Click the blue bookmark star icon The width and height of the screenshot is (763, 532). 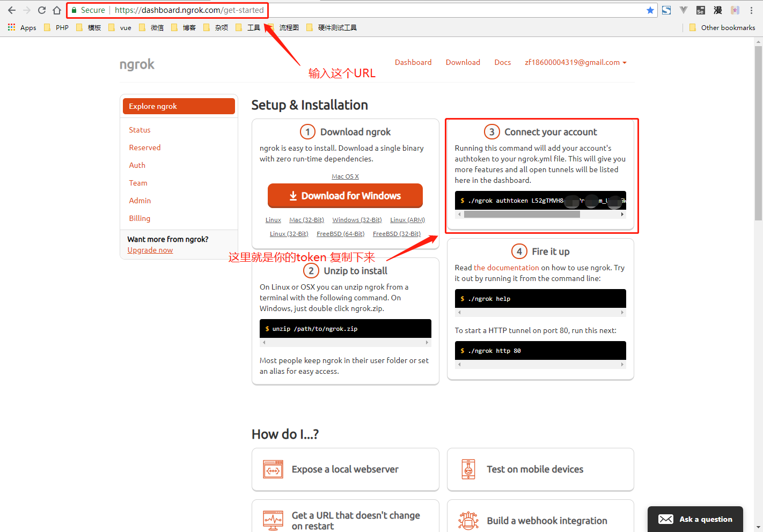click(650, 10)
